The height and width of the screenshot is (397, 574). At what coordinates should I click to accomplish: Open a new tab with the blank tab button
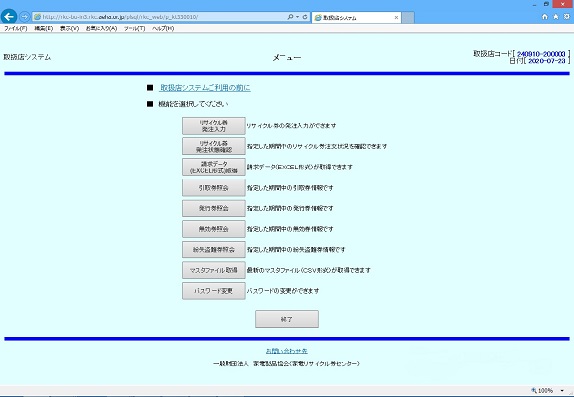coord(408,18)
